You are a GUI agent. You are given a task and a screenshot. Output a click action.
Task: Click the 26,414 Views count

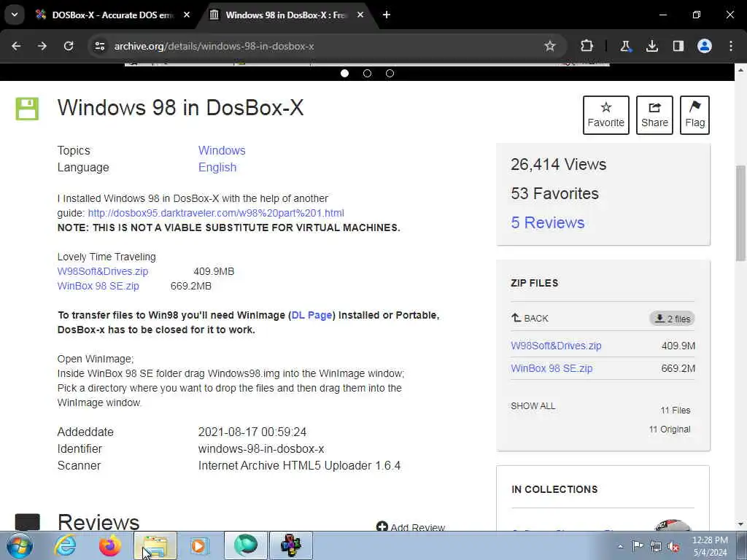[x=558, y=165]
